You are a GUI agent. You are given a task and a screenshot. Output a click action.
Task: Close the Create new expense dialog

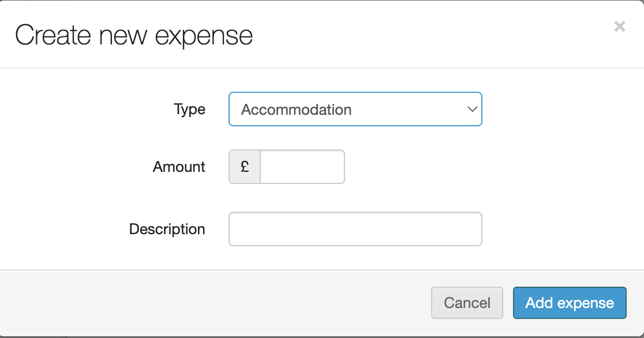pos(619,26)
